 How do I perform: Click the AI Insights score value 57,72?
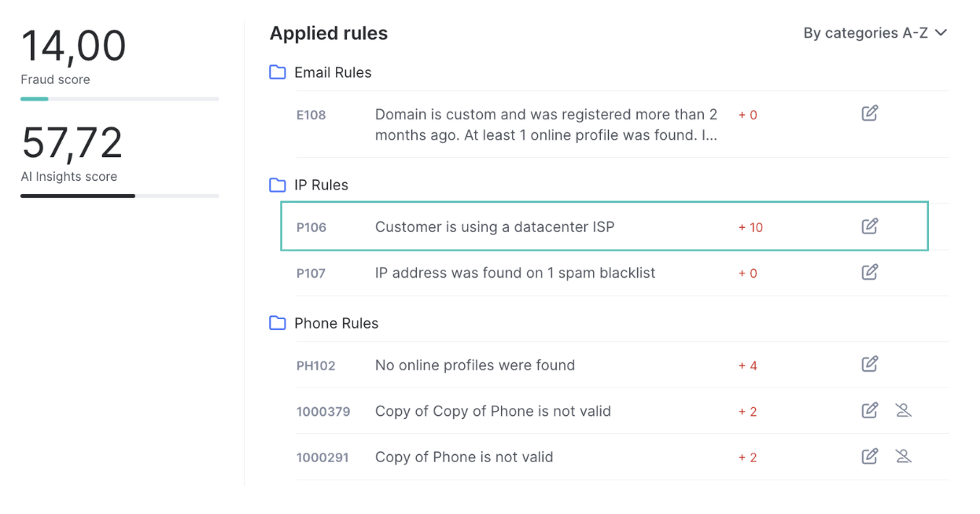[72, 141]
